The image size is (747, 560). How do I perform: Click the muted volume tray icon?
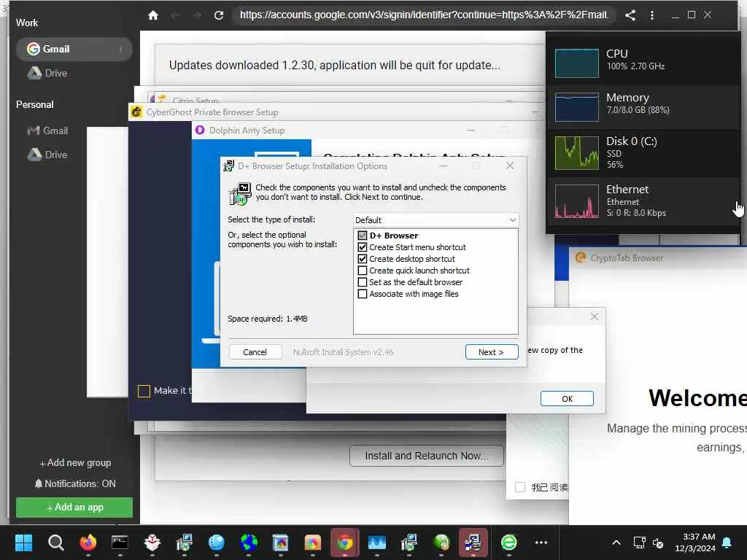click(658, 542)
